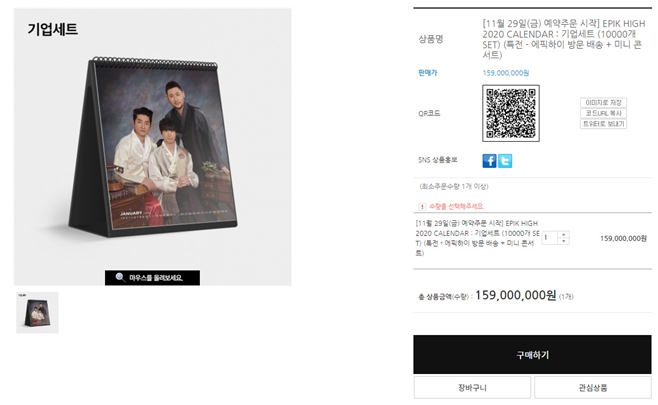Click 이미지로 저장 to save QR image
Image resolution: width=658 pixels, height=405 pixels.
[x=603, y=103]
